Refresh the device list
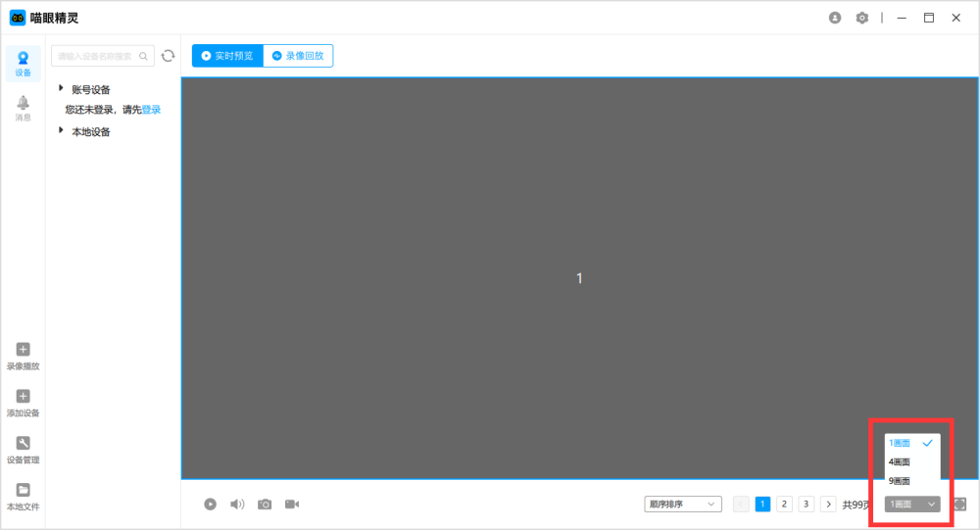The width and height of the screenshot is (980, 530). point(169,56)
